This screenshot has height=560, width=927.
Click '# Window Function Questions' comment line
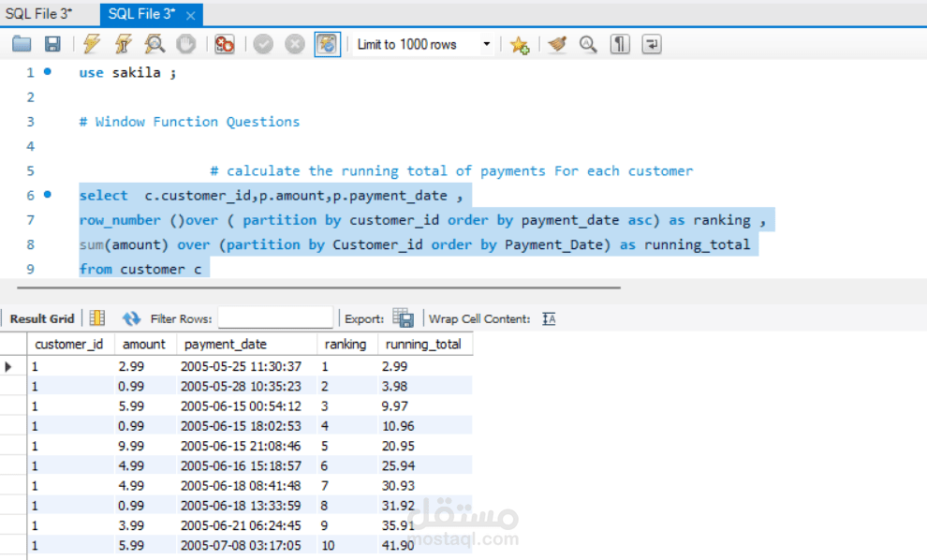tap(189, 122)
